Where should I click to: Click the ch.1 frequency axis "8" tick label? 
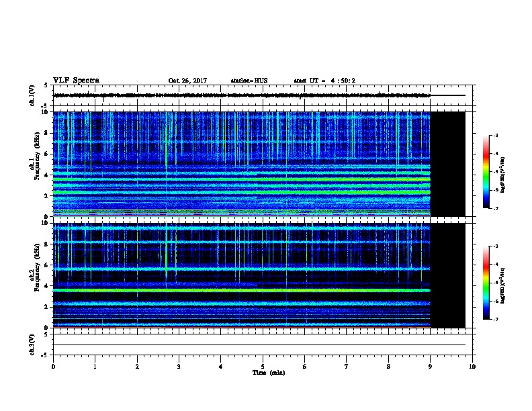click(46, 133)
